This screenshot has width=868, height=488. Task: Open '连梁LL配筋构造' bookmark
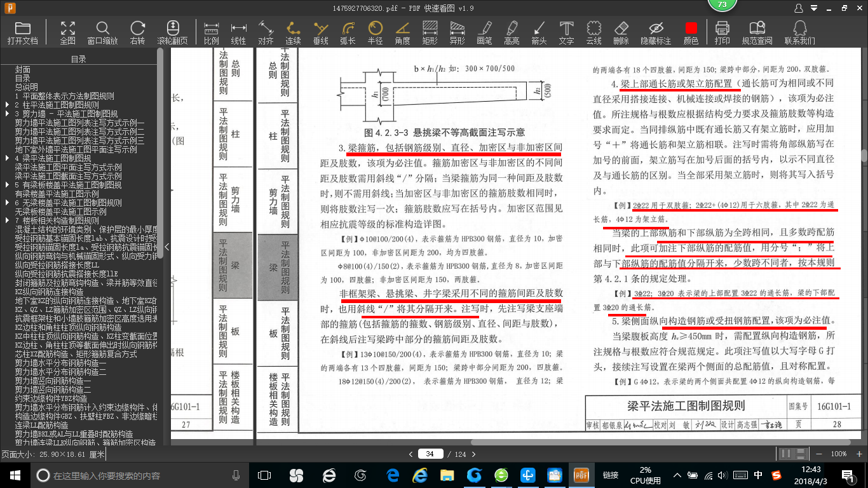pyautogui.click(x=42, y=425)
